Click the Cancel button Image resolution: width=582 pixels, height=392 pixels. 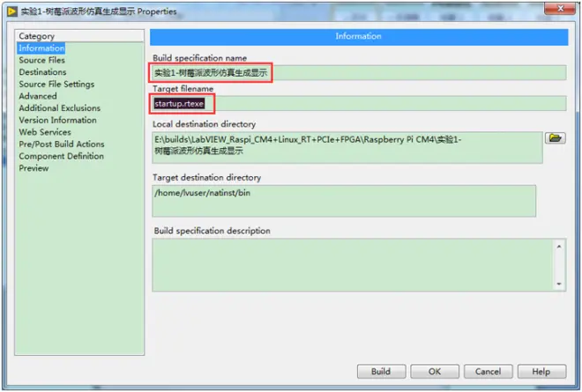489,371
